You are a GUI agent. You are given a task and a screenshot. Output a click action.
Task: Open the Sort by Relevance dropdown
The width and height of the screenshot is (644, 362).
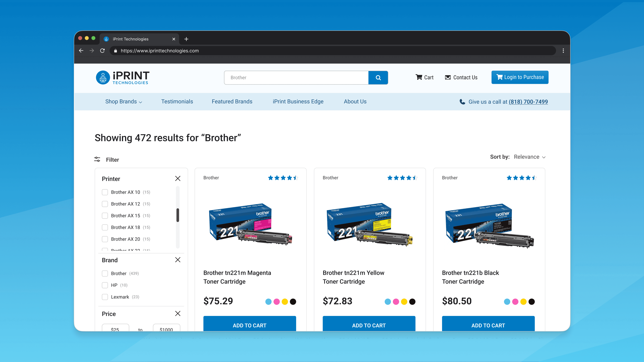point(529,157)
